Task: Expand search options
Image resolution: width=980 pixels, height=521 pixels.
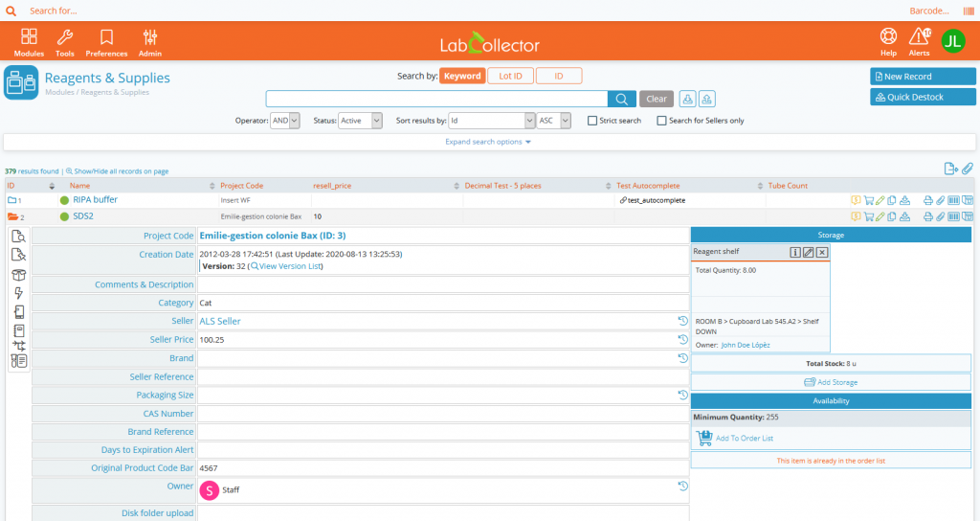Action: [487, 142]
